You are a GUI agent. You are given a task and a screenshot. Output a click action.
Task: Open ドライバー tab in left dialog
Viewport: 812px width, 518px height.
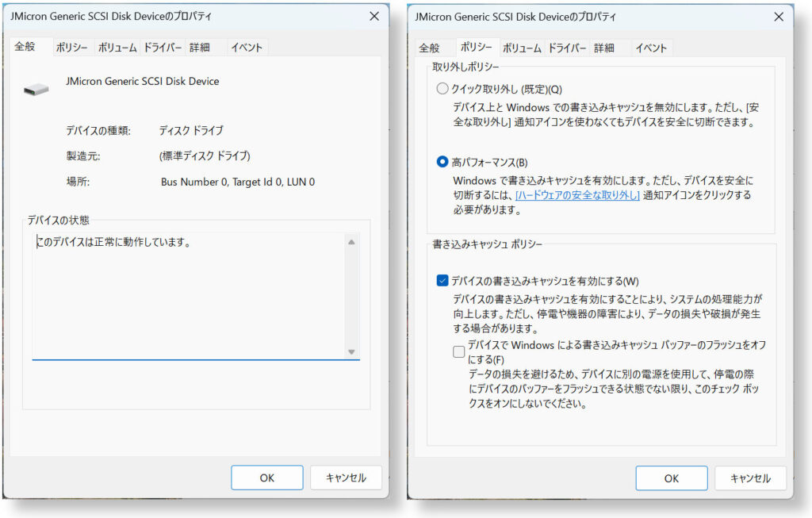(x=163, y=48)
